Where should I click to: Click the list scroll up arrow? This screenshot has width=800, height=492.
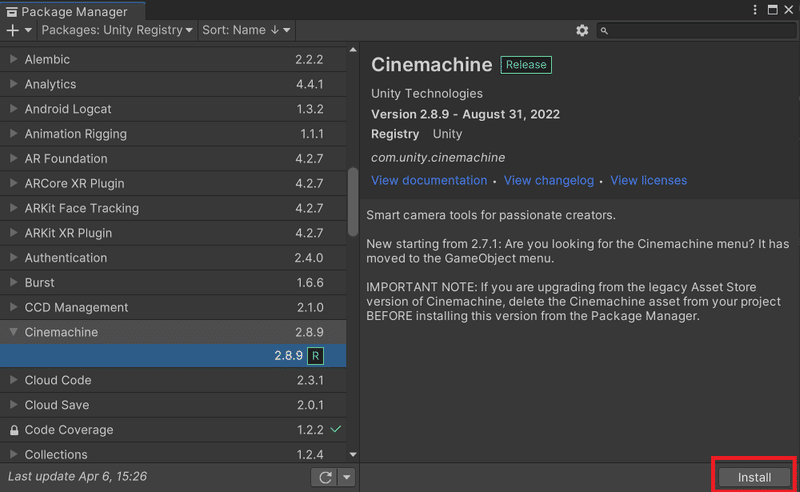click(x=353, y=50)
